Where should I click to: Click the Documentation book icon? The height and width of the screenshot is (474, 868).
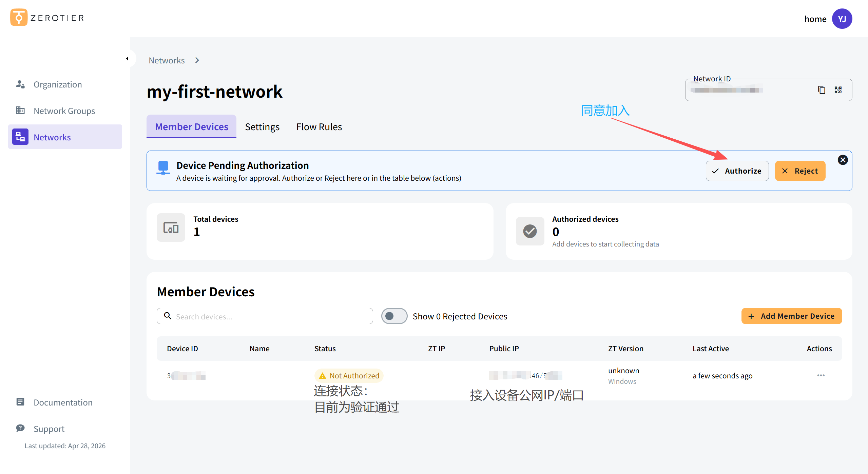(20, 402)
